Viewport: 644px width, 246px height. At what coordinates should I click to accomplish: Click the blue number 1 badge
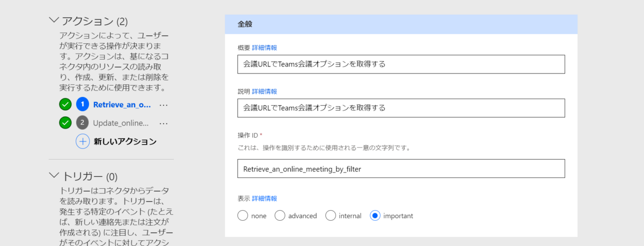point(83,105)
